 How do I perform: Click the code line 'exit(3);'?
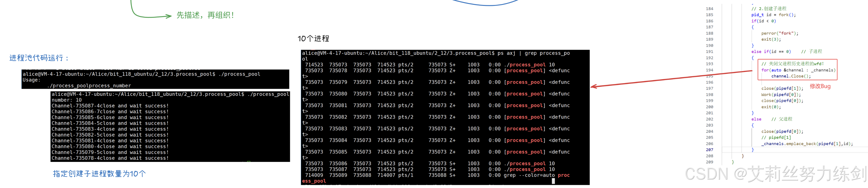(771, 40)
